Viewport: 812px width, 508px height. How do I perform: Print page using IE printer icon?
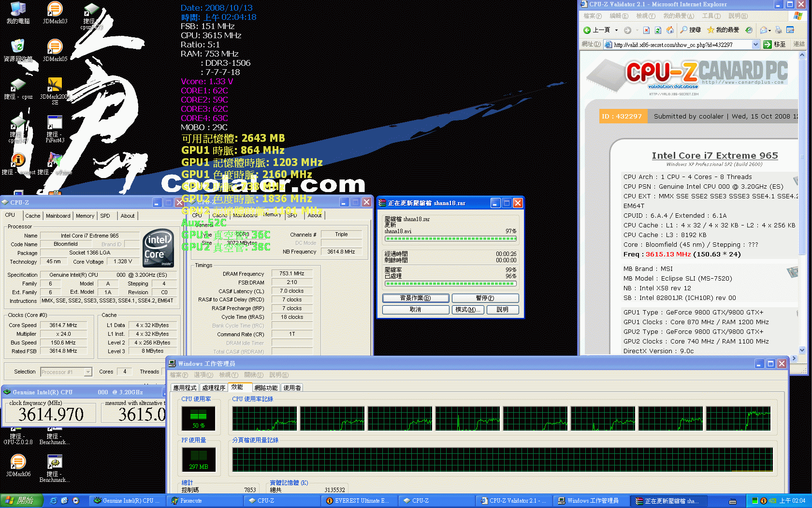point(778,30)
